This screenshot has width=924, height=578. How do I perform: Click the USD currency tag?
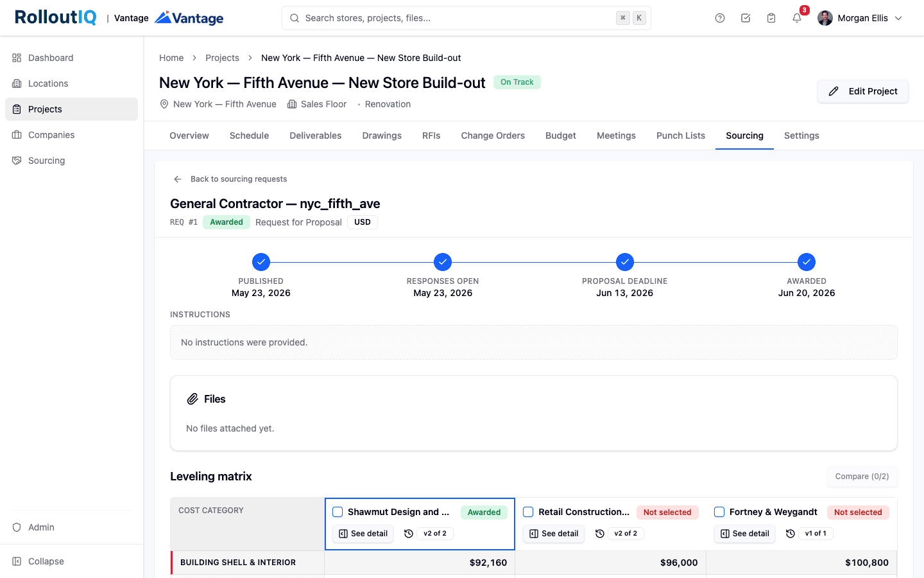(363, 222)
